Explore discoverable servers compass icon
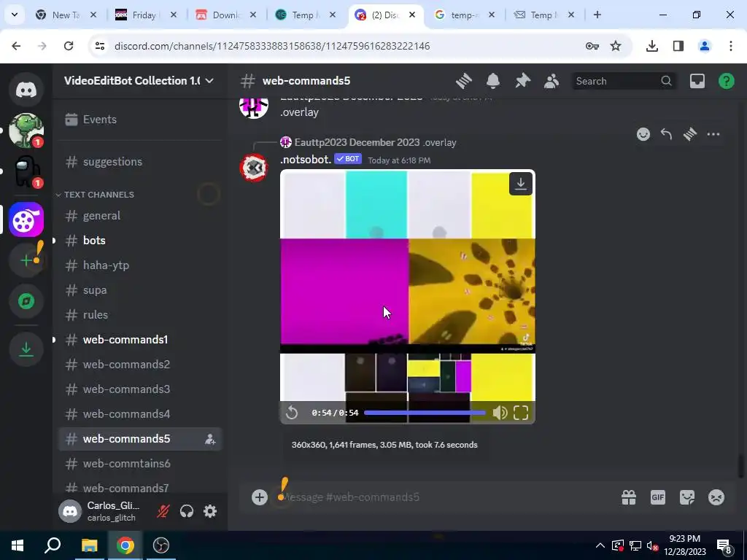747x560 pixels. [26, 301]
